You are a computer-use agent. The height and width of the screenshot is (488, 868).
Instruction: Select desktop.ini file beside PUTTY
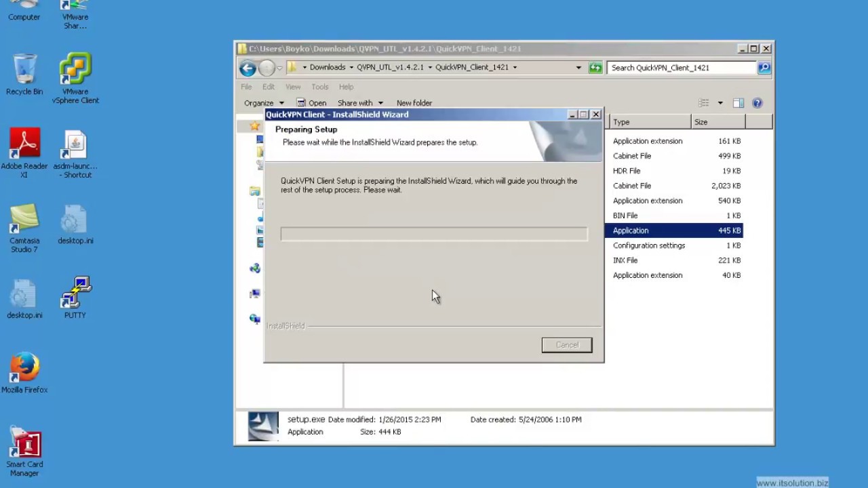pos(24,299)
